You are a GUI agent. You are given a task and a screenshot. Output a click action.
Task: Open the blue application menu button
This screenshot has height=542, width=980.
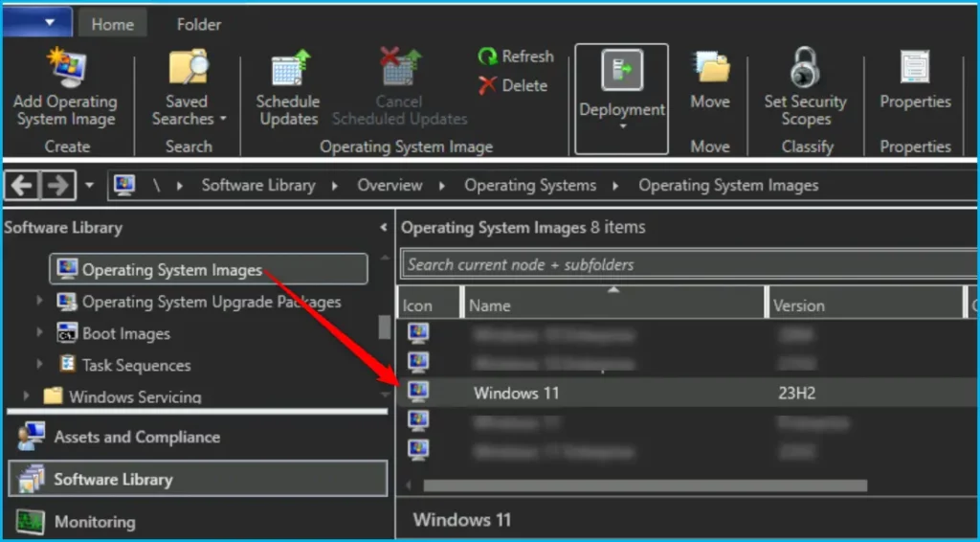point(37,23)
